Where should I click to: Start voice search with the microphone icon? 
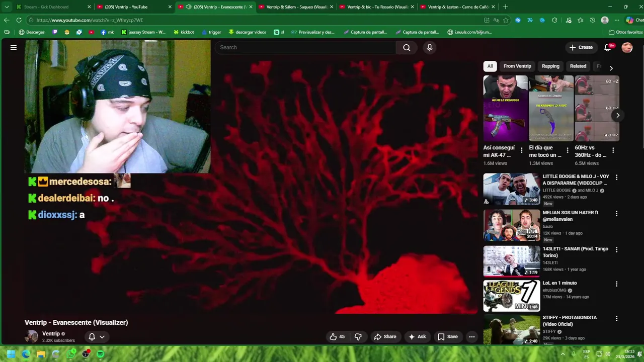coord(429,47)
